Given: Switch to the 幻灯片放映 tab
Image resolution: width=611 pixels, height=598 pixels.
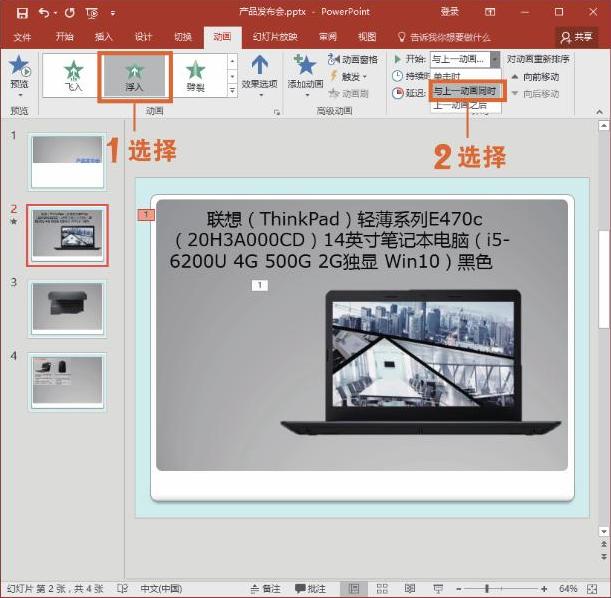Looking at the screenshot, I should coord(275,37).
